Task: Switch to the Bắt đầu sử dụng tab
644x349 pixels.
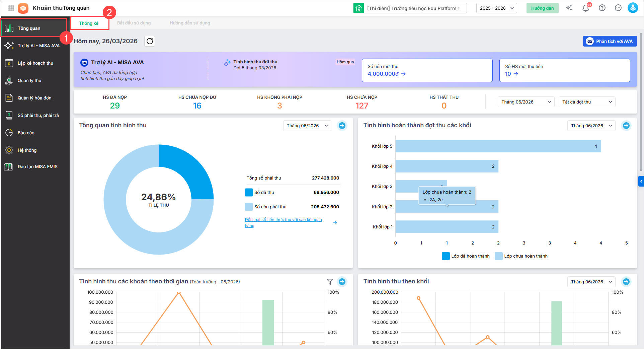Action: tap(134, 23)
